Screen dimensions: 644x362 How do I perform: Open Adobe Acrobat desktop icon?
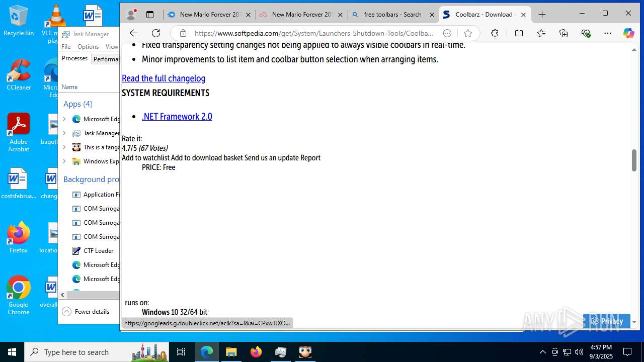click(19, 133)
